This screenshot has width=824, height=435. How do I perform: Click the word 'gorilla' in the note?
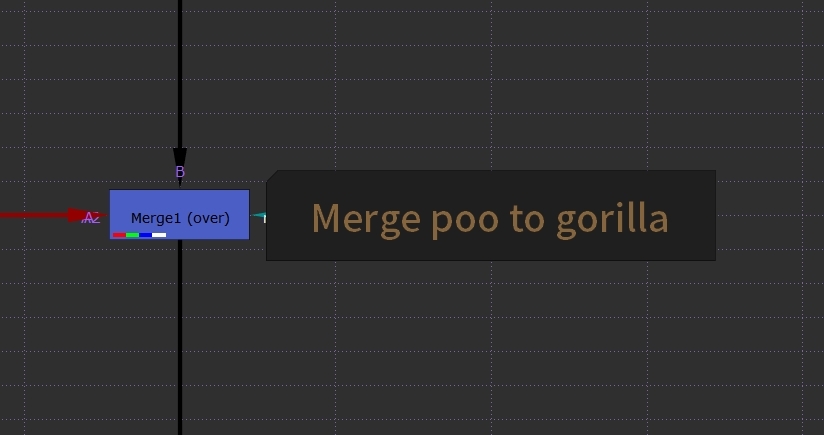tap(612, 219)
